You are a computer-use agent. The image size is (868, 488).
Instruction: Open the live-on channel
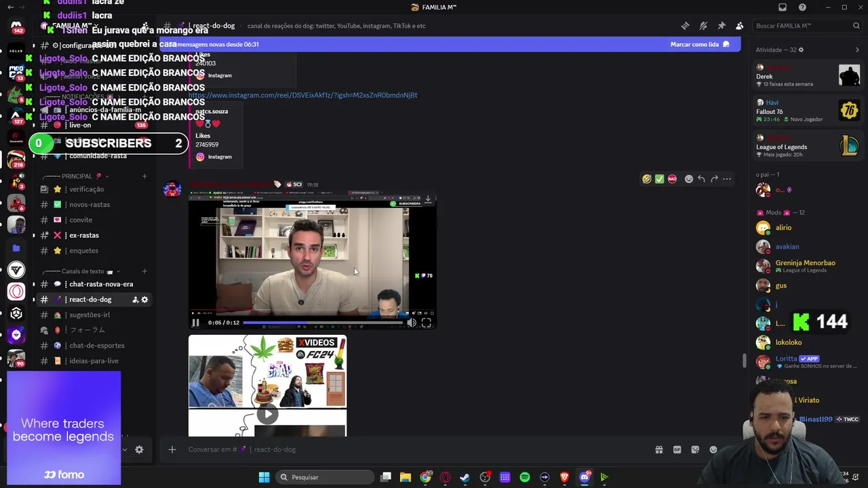94,125
